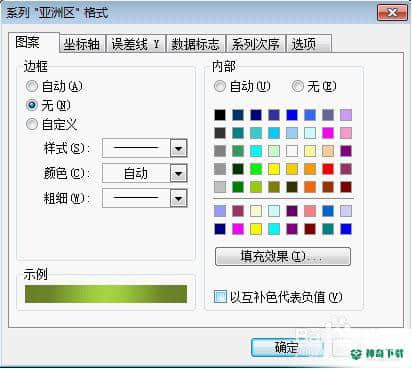The width and height of the screenshot is (412, 369).
Task: Select the 系列次序 tab
Action: coord(256,44)
